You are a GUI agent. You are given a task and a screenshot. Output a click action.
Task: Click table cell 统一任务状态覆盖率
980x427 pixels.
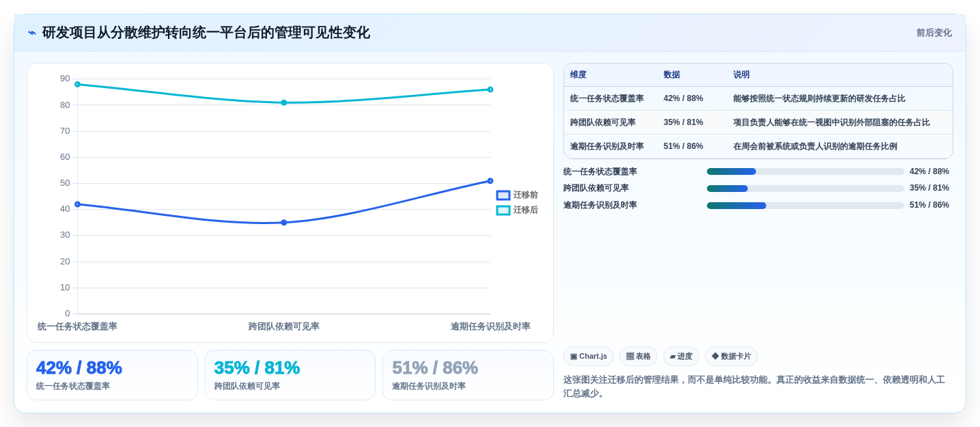607,98
